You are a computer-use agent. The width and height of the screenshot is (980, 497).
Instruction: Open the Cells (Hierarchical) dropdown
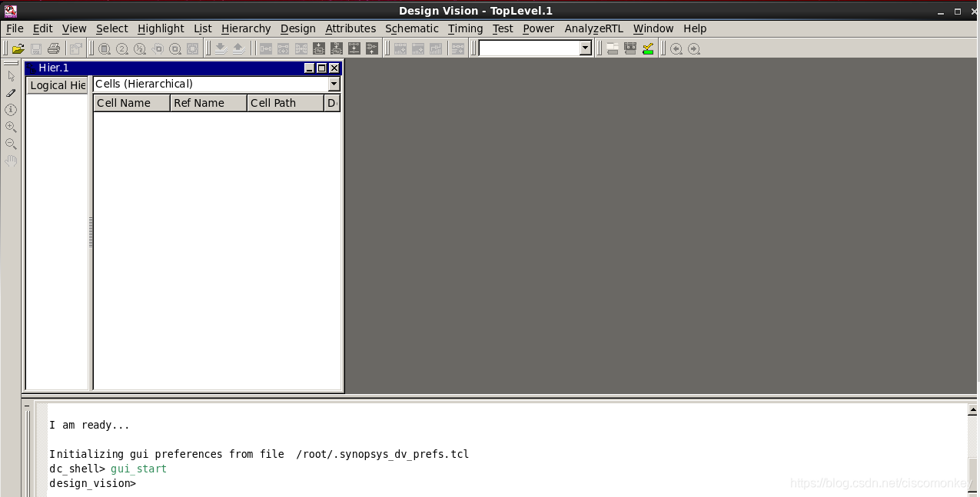[x=334, y=84]
